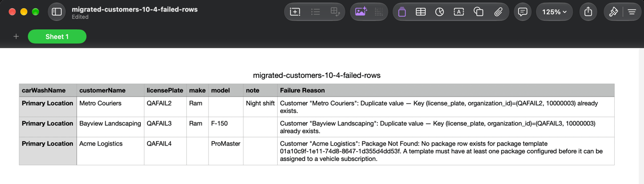Select Primary Location in the Metro Couriers row
Screen dimensions: 644x184
[x=48, y=107]
